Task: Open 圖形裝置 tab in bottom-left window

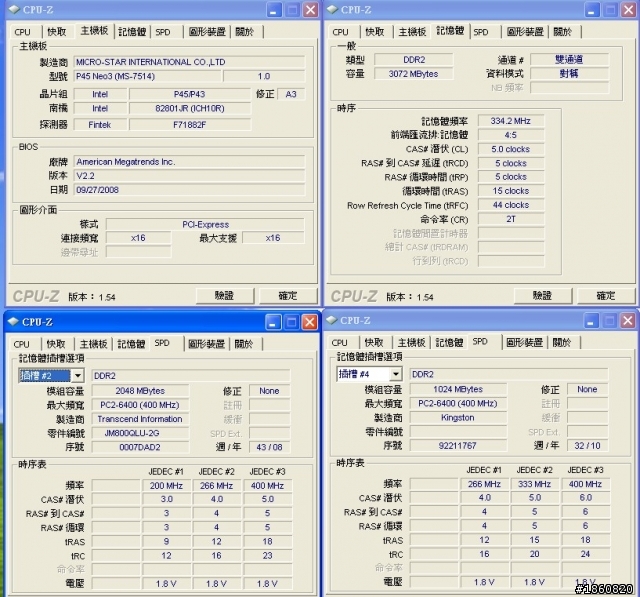Action: (206, 344)
